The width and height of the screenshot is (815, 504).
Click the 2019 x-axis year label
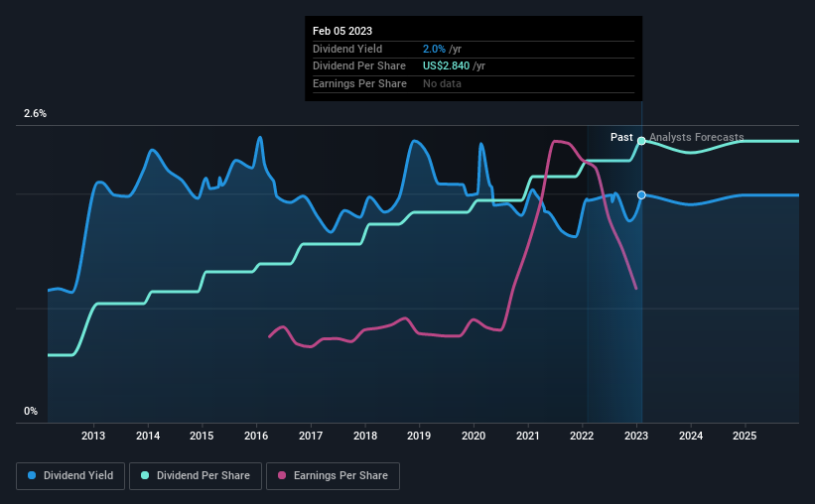pos(419,436)
